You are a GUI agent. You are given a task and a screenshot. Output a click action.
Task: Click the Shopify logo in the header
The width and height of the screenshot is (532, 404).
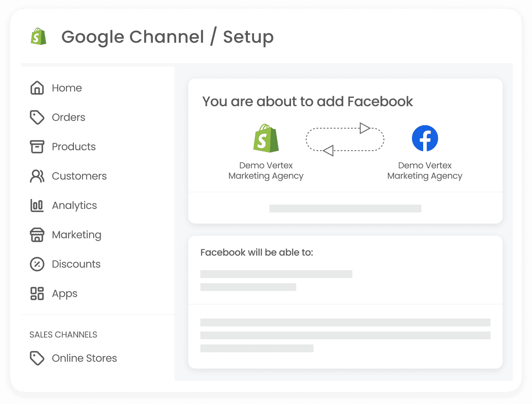(38, 36)
